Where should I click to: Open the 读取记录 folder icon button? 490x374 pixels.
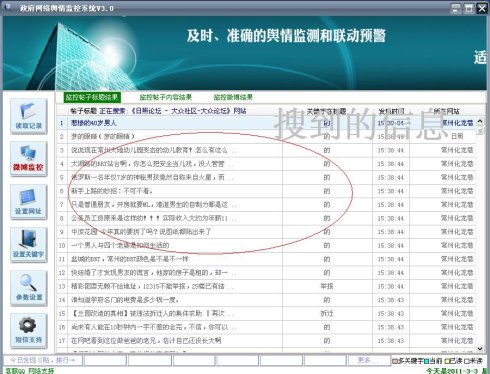[28, 116]
